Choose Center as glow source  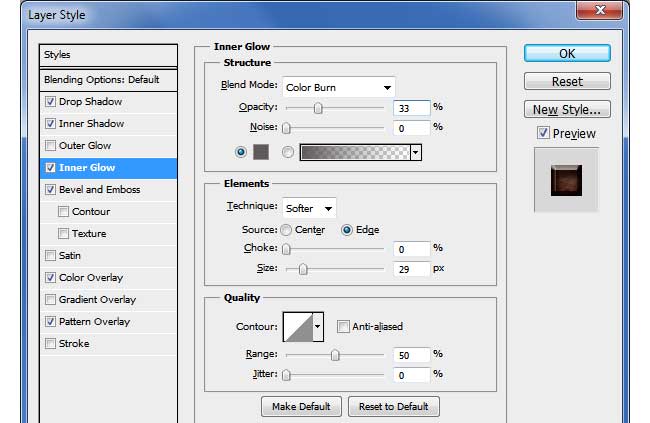286,230
